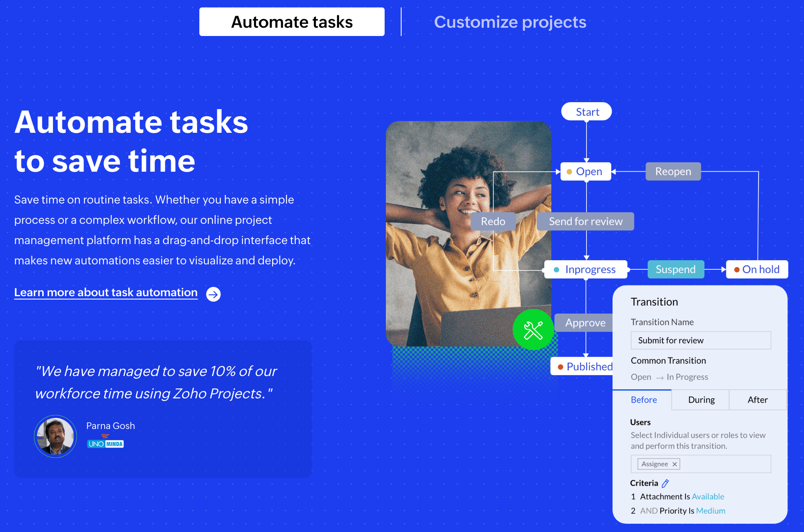
Task: Click the Users selection field containing Assignee
Action: [724, 464]
